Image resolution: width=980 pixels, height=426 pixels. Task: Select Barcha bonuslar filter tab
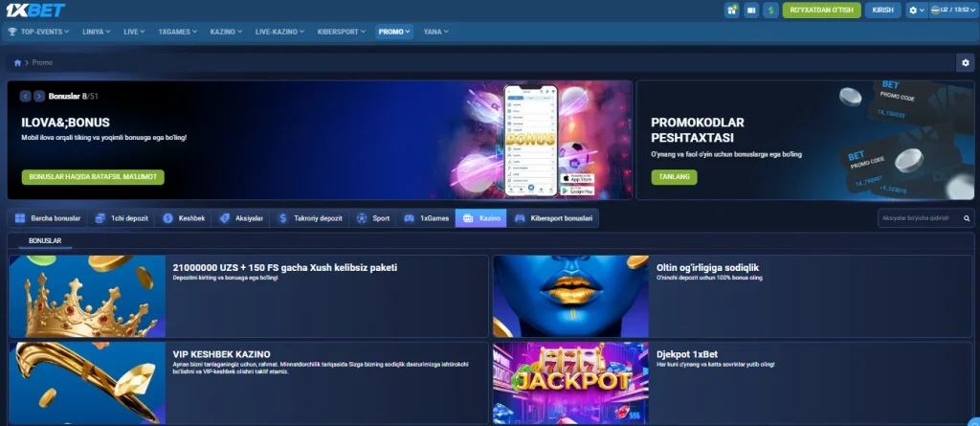(48, 218)
